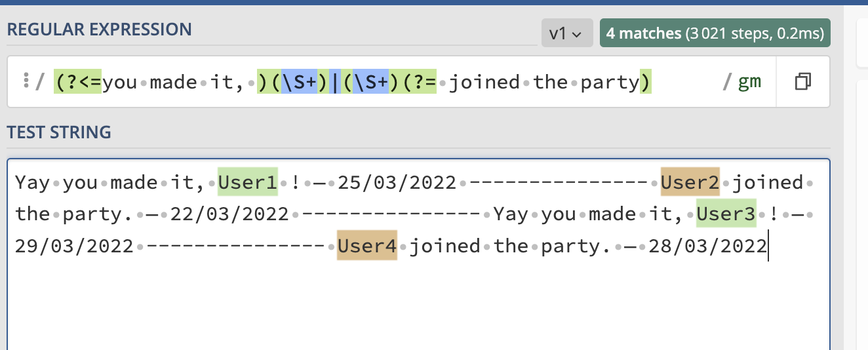Screen dimensions: 868x350
Task: Select the highlighted match User4
Action: 367,246
